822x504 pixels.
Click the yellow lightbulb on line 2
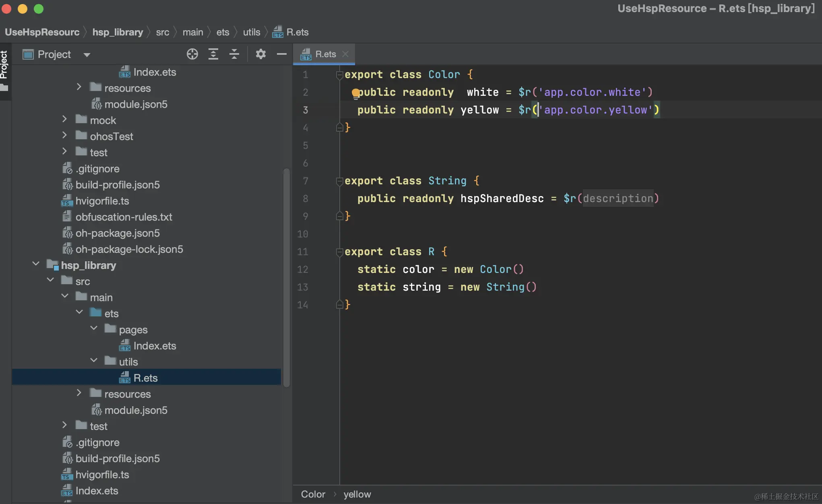pyautogui.click(x=355, y=93)
